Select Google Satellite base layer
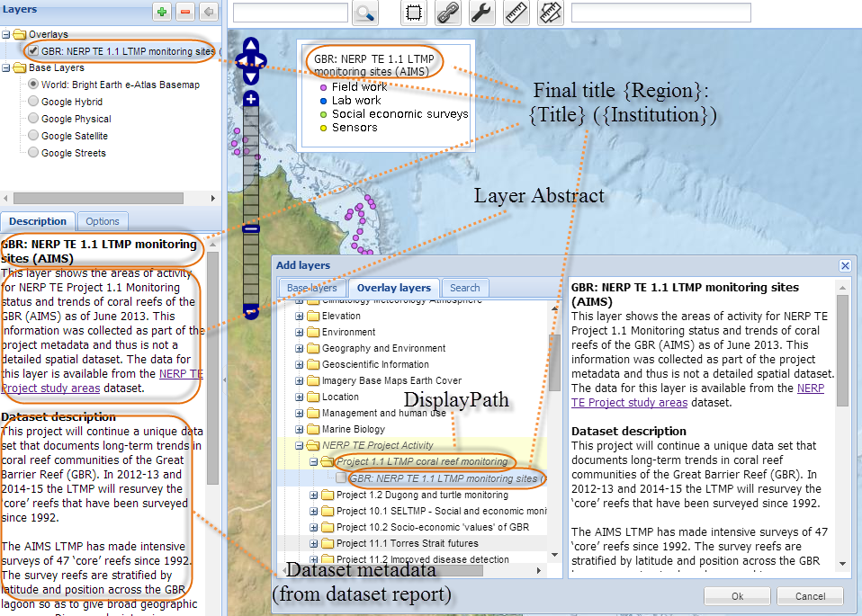This screenshot has width=862, height=616. 33,135
